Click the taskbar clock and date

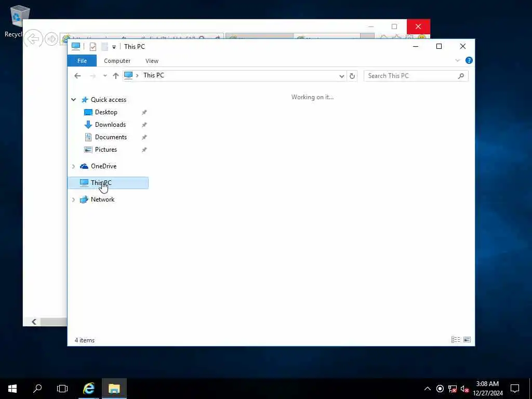coord(487,389)
